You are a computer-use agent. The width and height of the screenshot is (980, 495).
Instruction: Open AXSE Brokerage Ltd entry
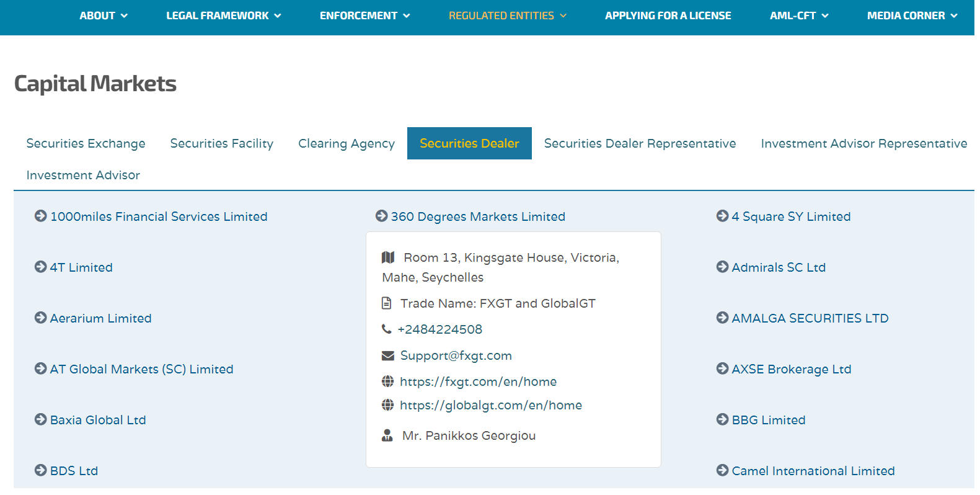pos(792,369)
